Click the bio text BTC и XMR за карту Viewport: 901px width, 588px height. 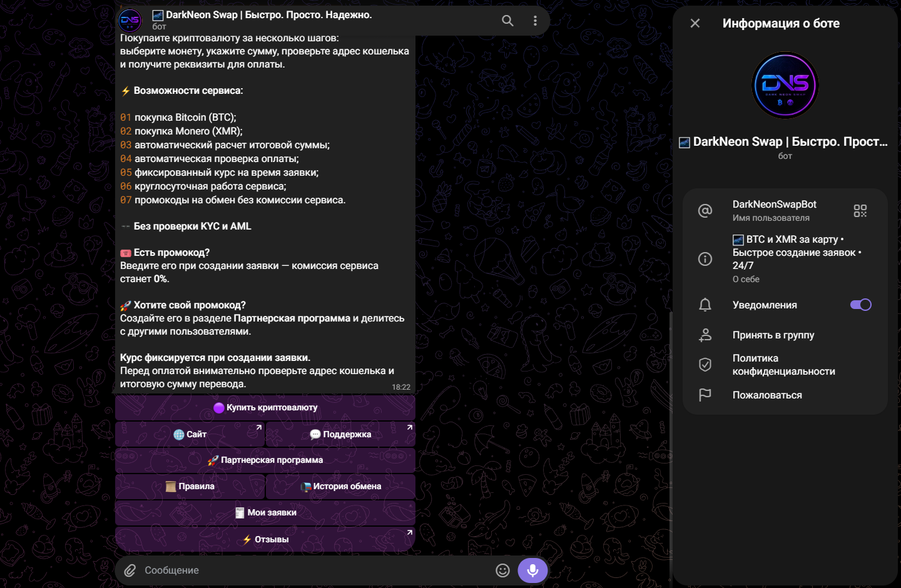coord(797,252)
